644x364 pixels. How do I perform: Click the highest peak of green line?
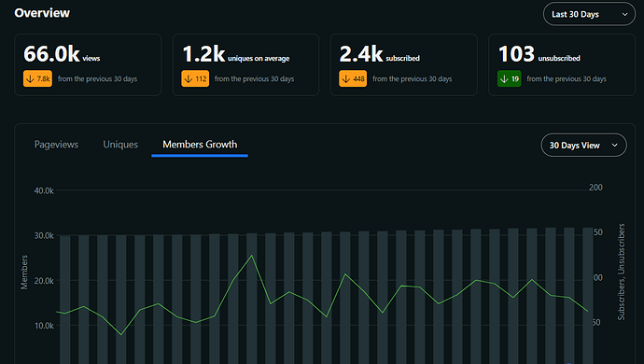point(252,256)
